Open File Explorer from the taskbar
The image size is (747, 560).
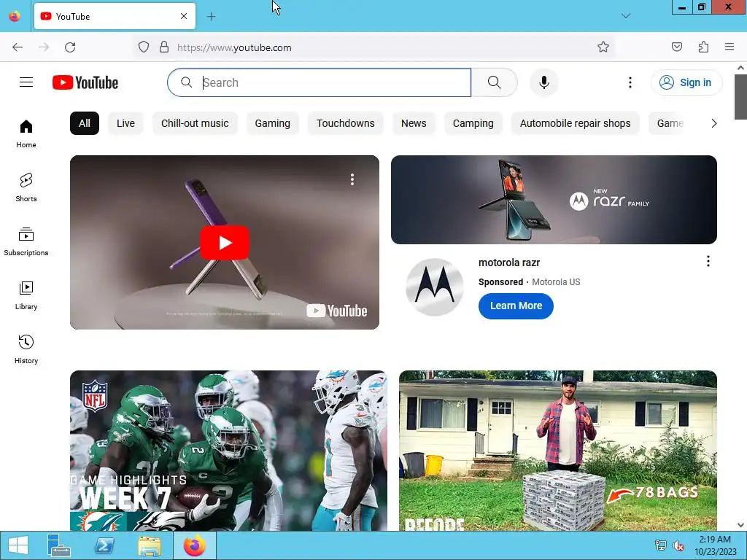[149, 545]
